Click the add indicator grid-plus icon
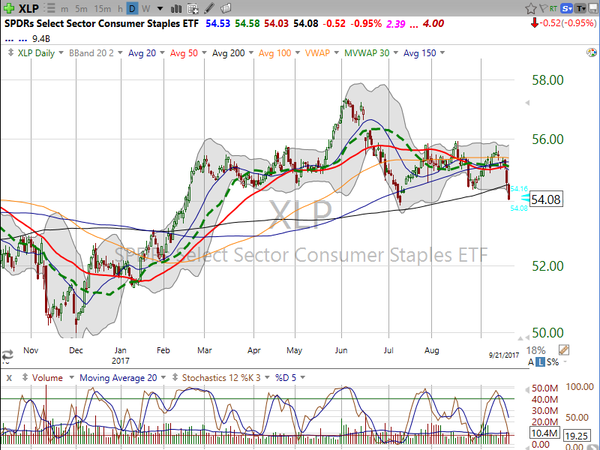This screenshot has width=600, height=450. (x=193, y=8)
